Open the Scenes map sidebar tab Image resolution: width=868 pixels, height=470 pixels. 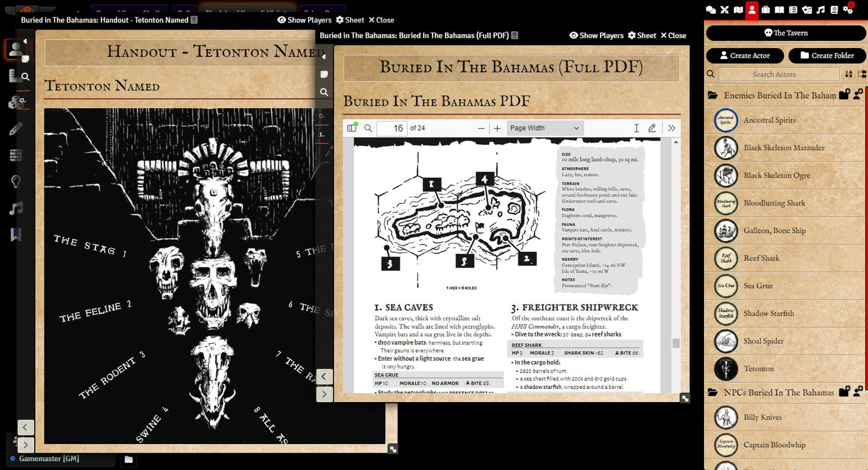point(738,10)
